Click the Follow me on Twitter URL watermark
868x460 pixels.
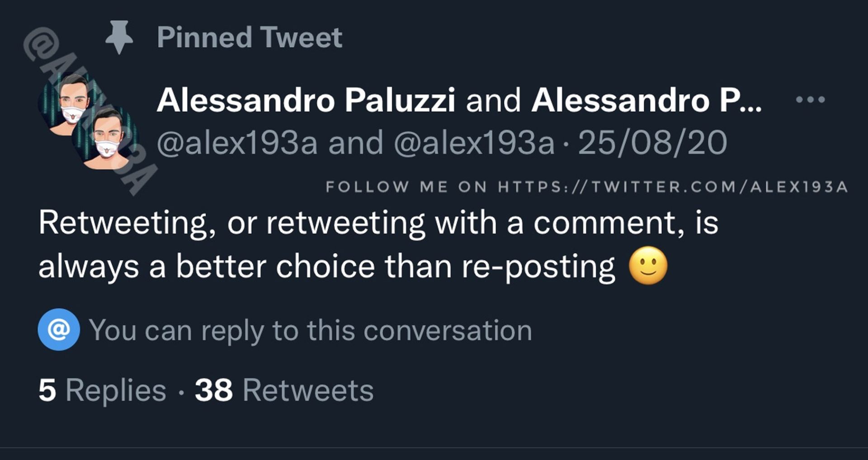click(586, 187)
